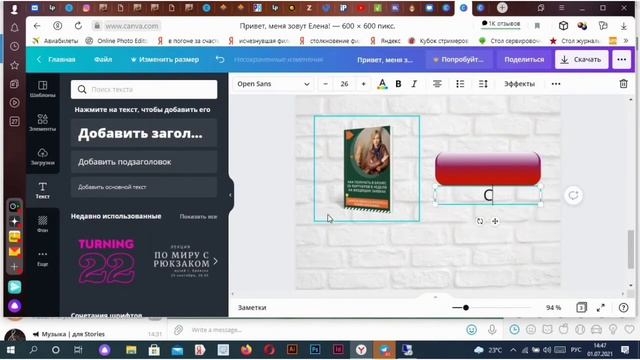
Task: Open Photoshop from the taskbar
Action: [315, 350]
